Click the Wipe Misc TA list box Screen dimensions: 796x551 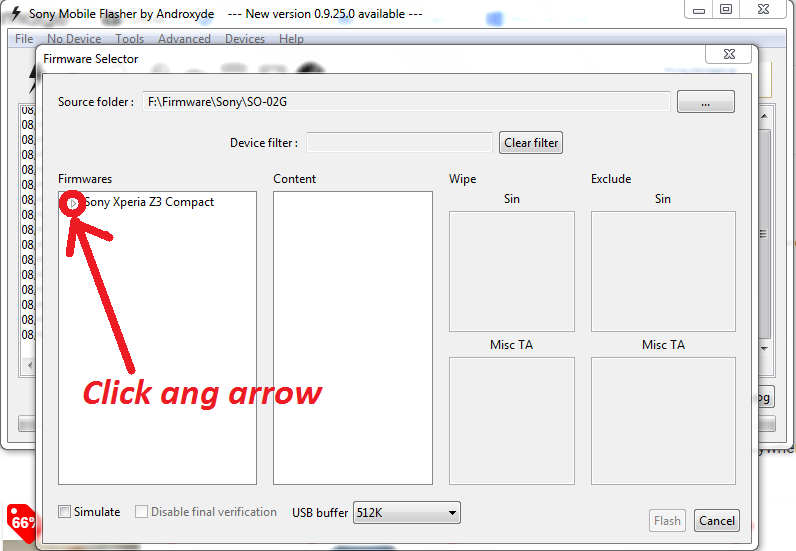pyautogui.click(x=512, y=420)
